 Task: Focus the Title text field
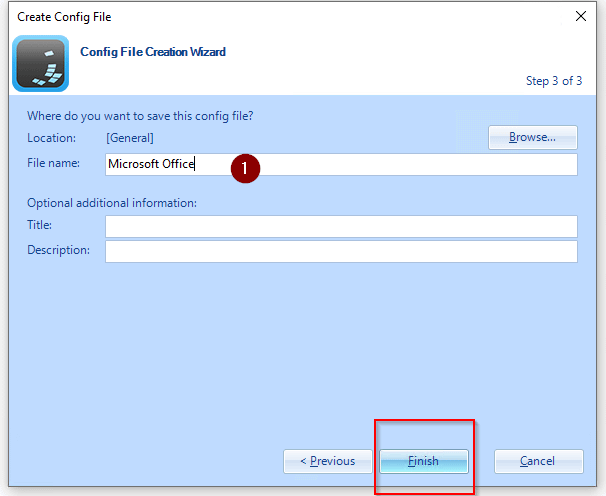click(x=341, y=226)
